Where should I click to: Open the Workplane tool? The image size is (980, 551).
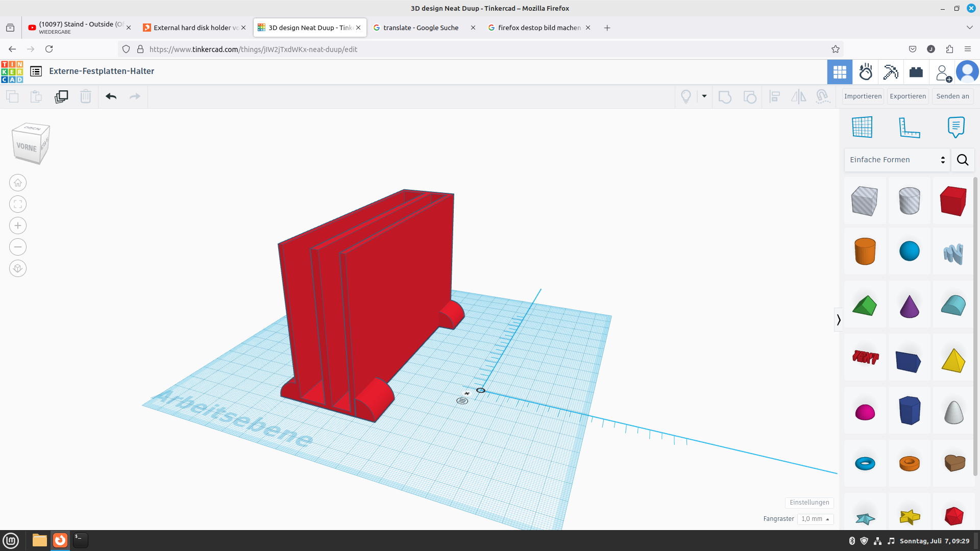click(862, 127)
